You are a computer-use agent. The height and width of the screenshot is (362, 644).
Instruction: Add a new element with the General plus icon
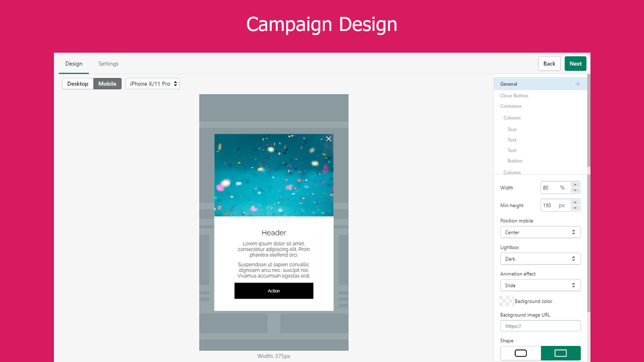click(577, 83)
